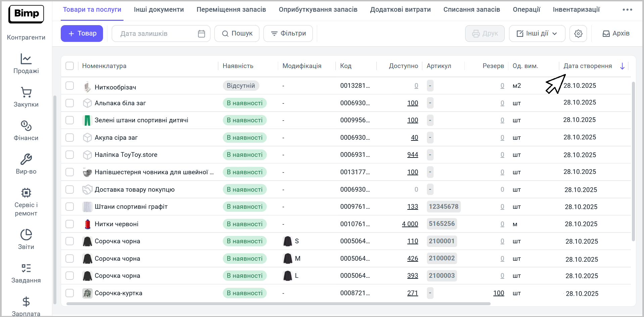This screenshot has height=317, width=644.
Task: Open the Фільтри button
Action: pos(288,34)
